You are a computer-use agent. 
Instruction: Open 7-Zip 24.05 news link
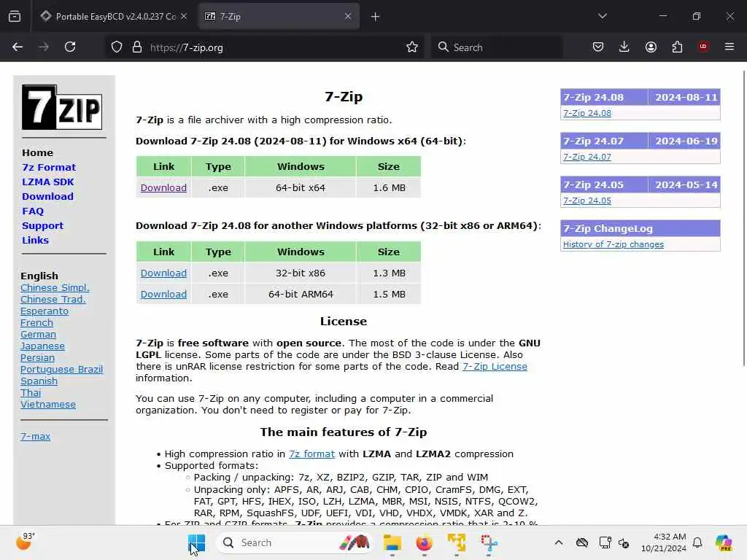click(x=587, y=201)
